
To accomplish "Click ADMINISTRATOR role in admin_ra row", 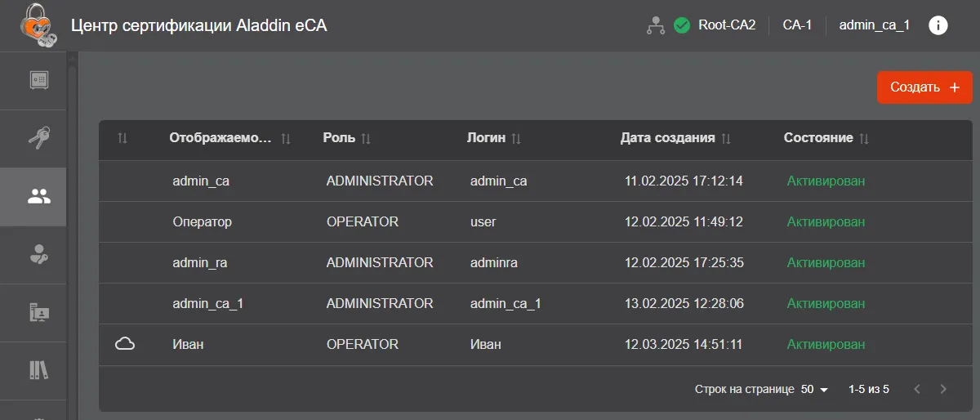I will coord(380,262).
